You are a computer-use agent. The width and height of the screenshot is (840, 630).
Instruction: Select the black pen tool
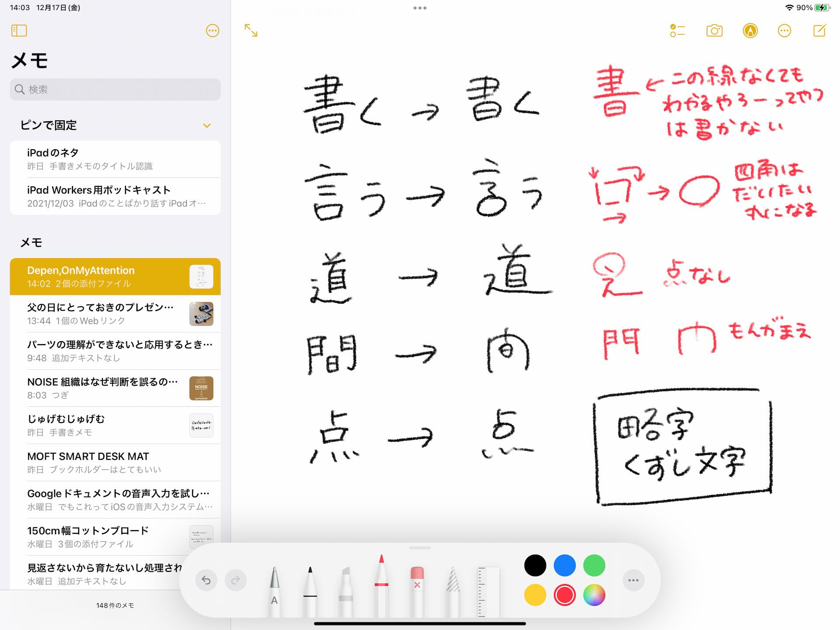(x=310, y=591)
